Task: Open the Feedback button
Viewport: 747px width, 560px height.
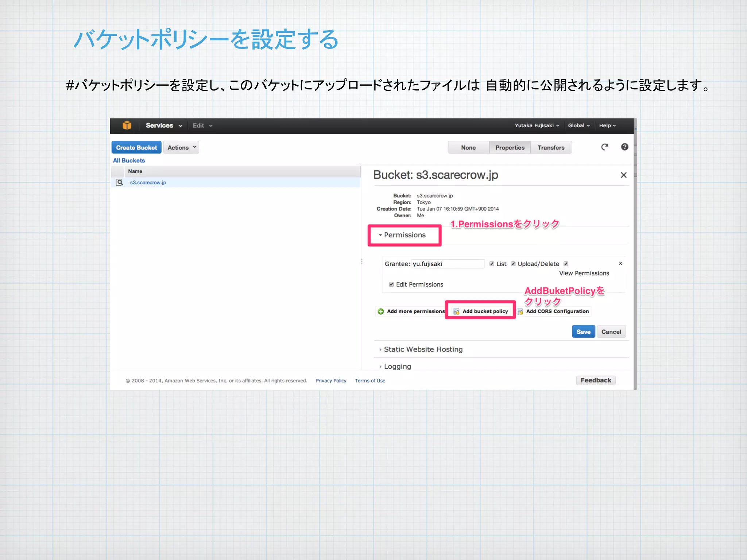Action: click(x=596, y=380)
